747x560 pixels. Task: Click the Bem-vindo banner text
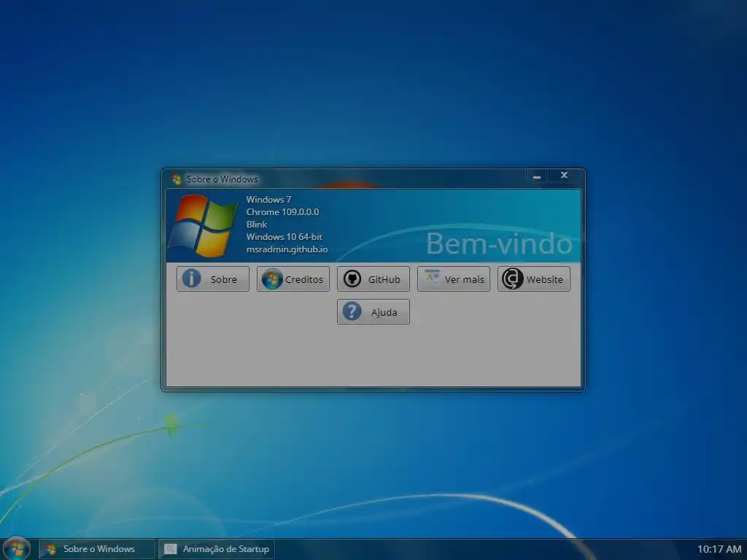pos(499,244)
